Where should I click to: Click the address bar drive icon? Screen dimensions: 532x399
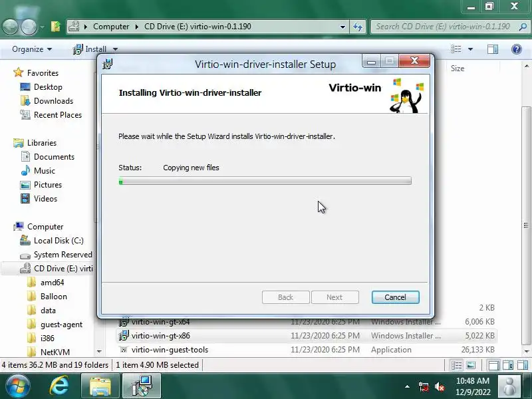(x=74, y=27)
